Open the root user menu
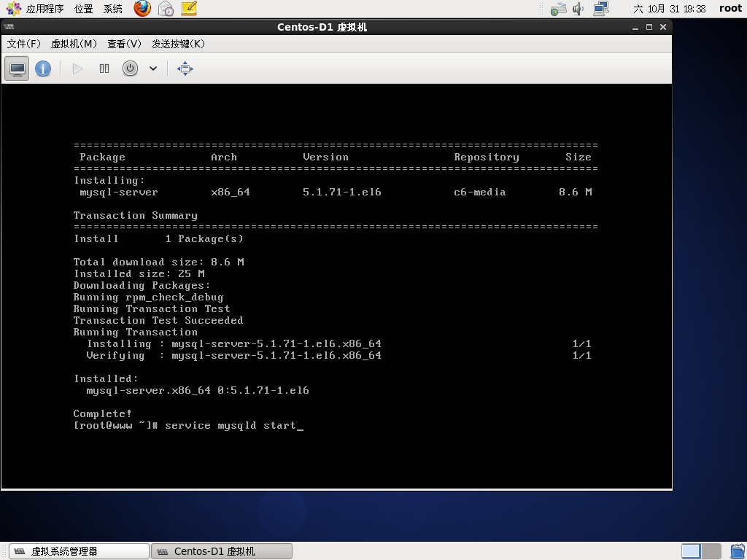This screenshot has width=747, height=560. (730, 9)
